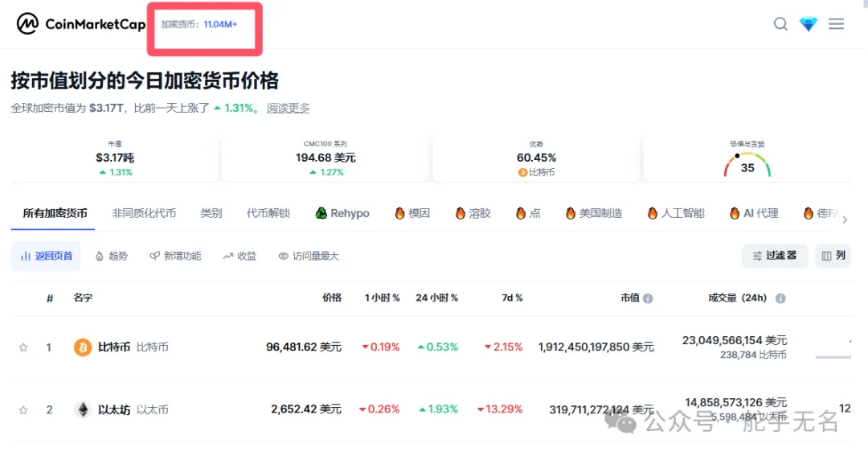
Task: Open the CMC100 194.68 美元 card
Action: [x=325, y=158]
